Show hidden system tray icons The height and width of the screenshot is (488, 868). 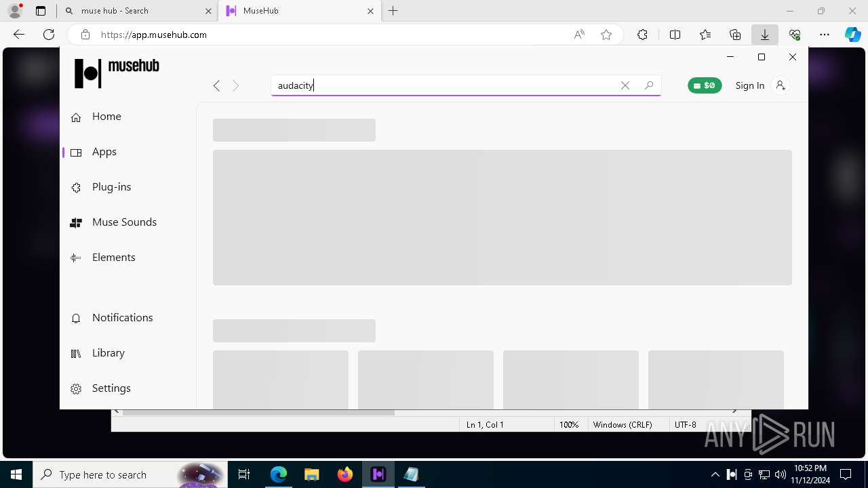click(x=715, y=474)
